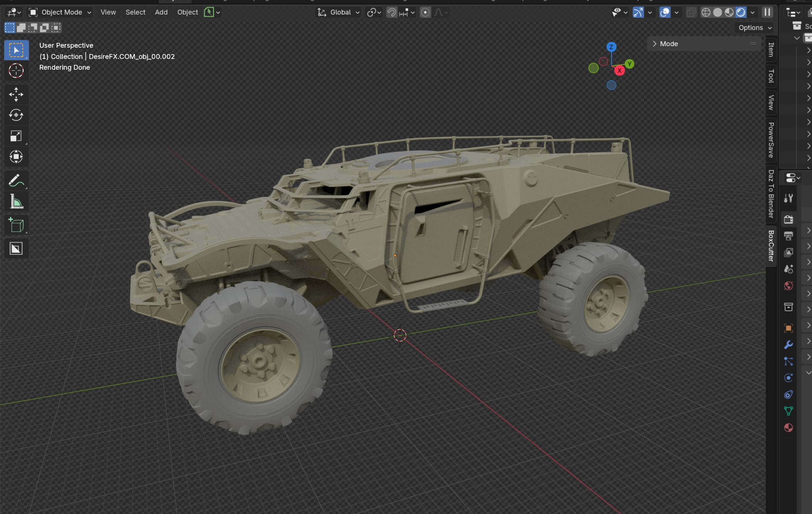Select the Select Box tool
This screenshot has height=514, width=812.
coord(16,50)
